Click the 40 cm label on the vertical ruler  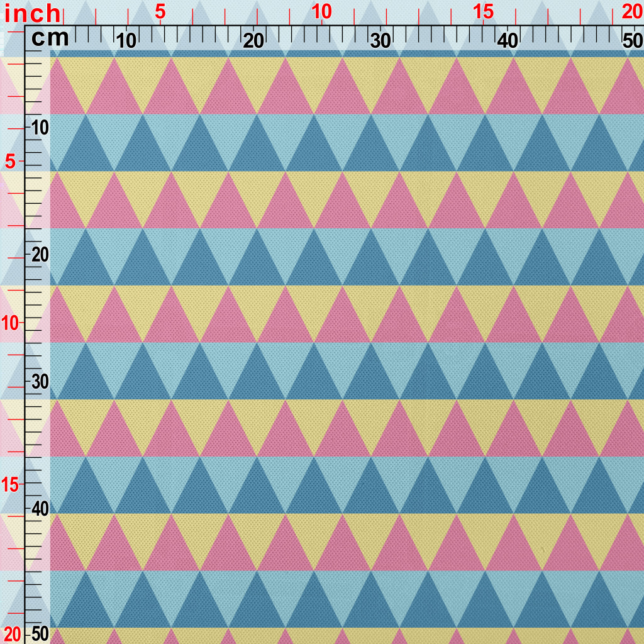[x=40, y=509]
